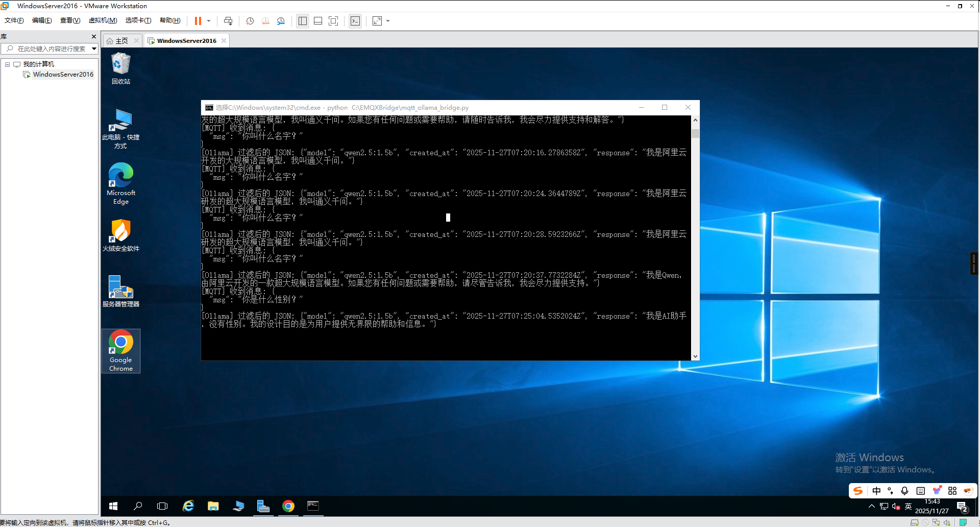Minimize the cmd.exe window
Image resolution: width=980 pixels, height=527 pixels.
[642, 107]
